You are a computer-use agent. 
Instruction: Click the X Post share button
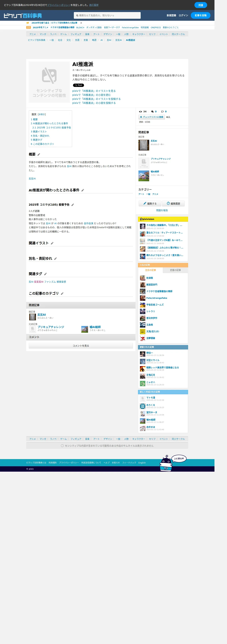[x=78, y=85]
